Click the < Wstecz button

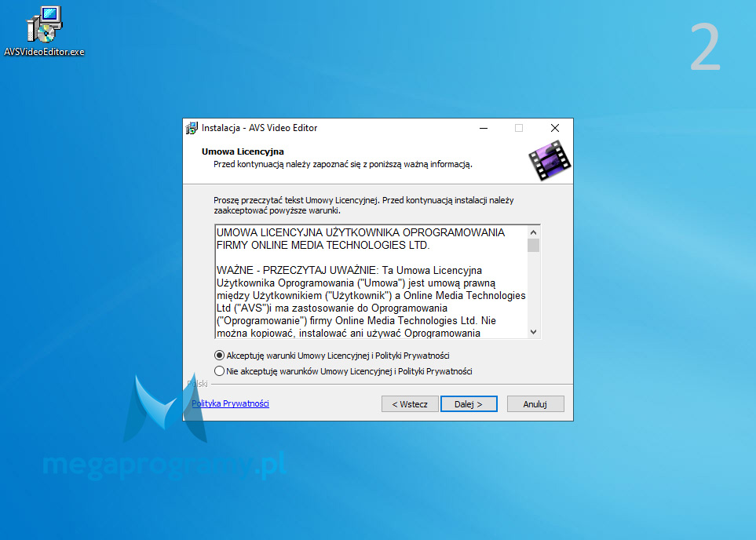coord(410,404)
